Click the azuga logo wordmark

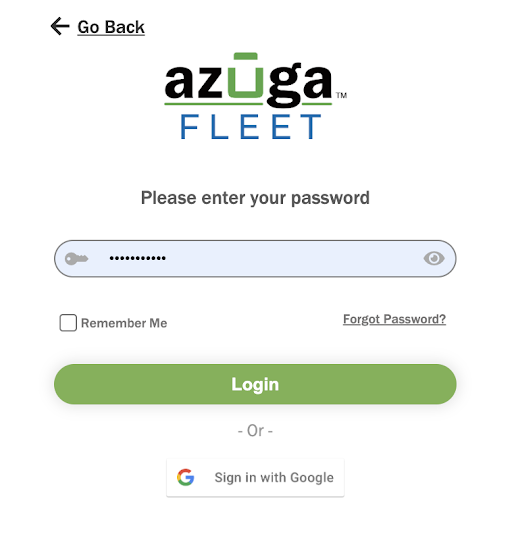click(248, 81)
